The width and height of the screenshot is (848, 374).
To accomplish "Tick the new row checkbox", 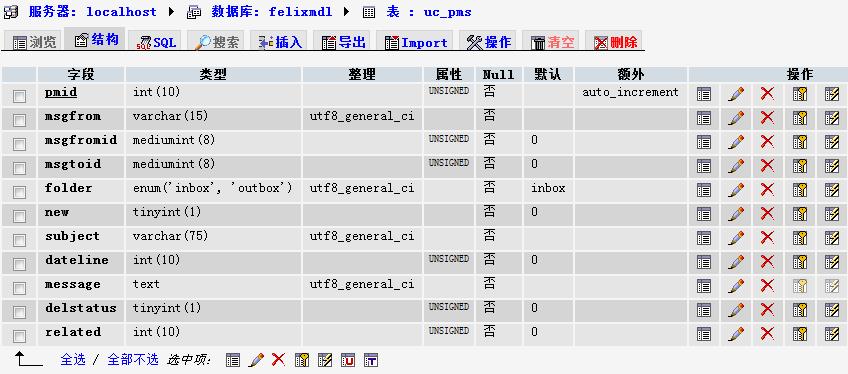I will 19,216.
